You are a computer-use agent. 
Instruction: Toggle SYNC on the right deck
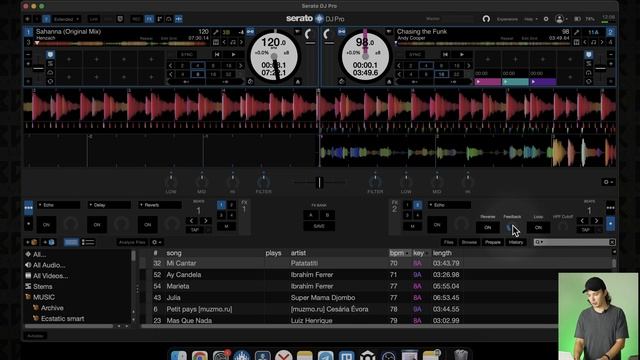pyautogui.click(x=415, y=54)
